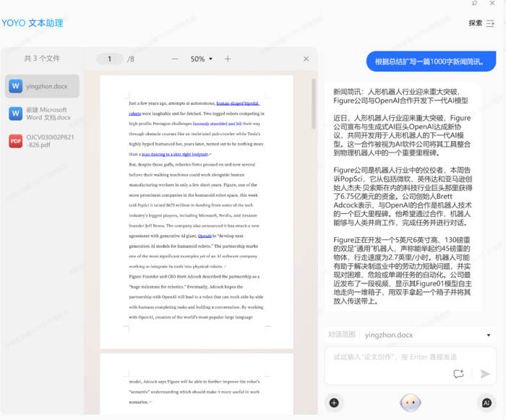Click the PDF icon of OJCV030I02P821-826.pdf

[15, 141]
